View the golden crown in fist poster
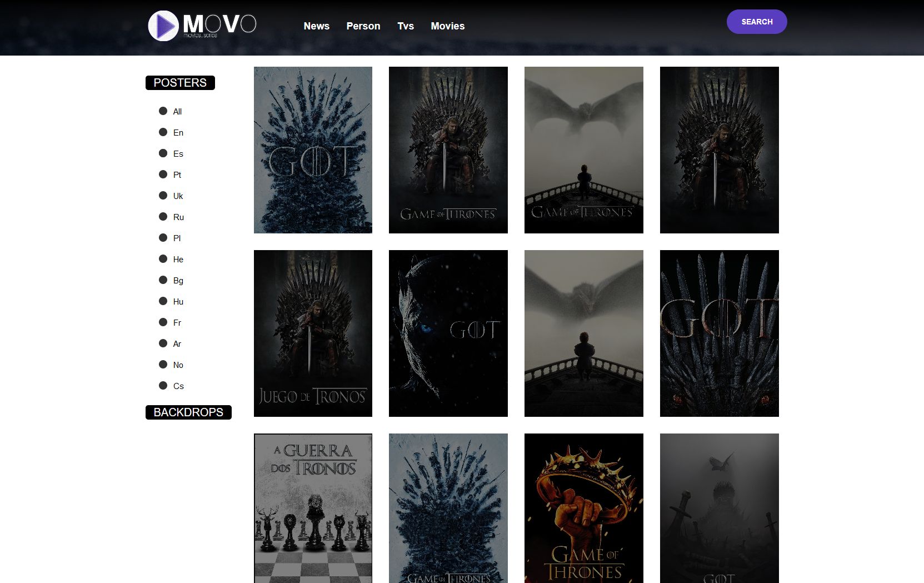924x583 pixels. [x=584, y=509]
